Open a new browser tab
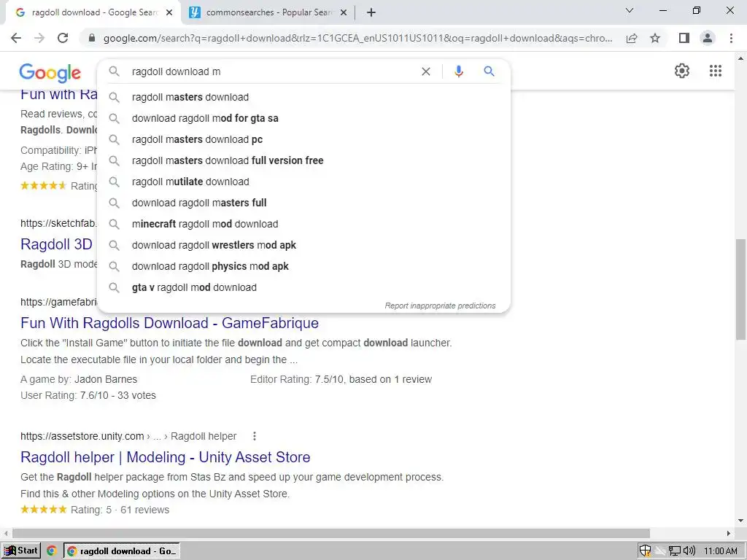The height and width of the screenshot is (560, 747). click(371, 12)
